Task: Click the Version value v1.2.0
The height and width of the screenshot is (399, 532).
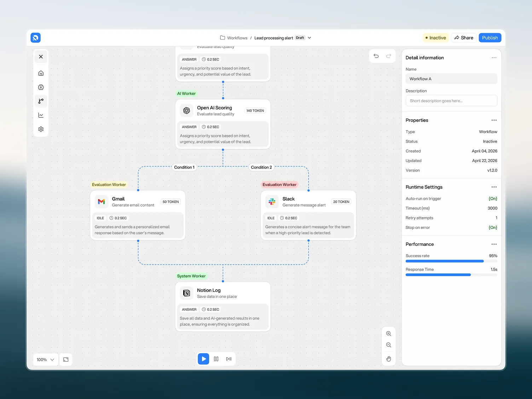Action: [492, 170]
